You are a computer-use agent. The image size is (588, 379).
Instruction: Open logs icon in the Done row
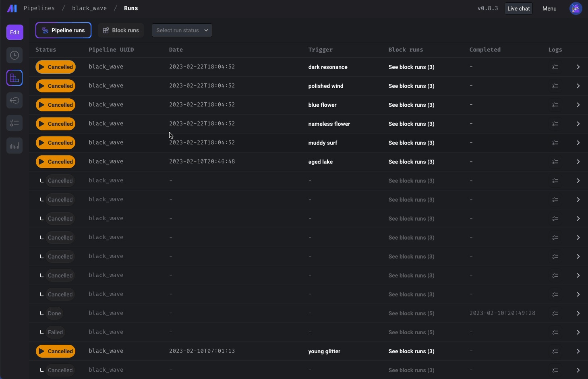point(555,313)
